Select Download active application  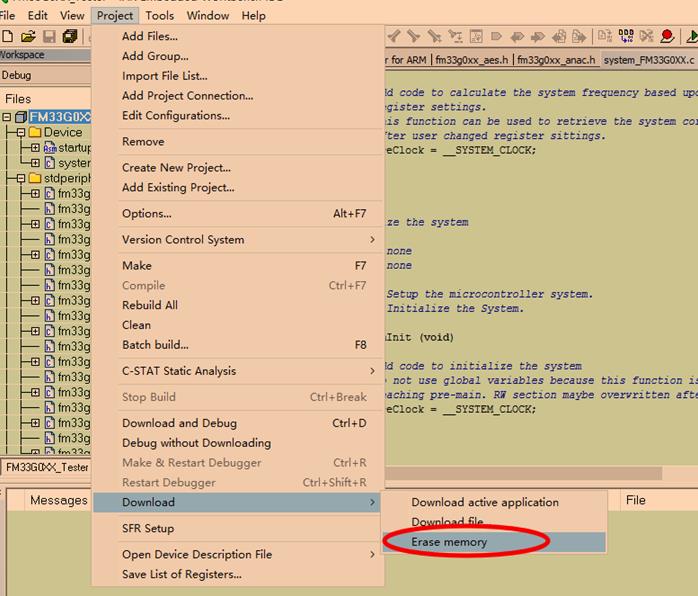click(x=485, y=502)
